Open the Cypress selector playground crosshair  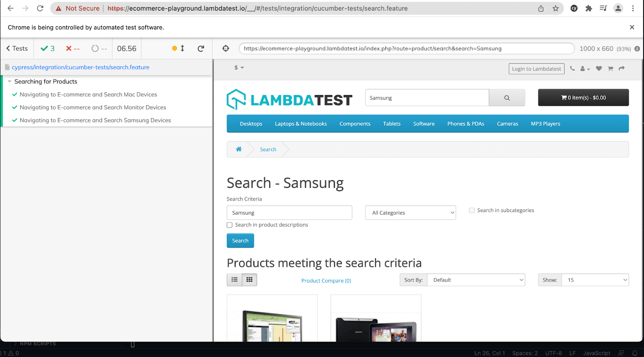[226, 48]
